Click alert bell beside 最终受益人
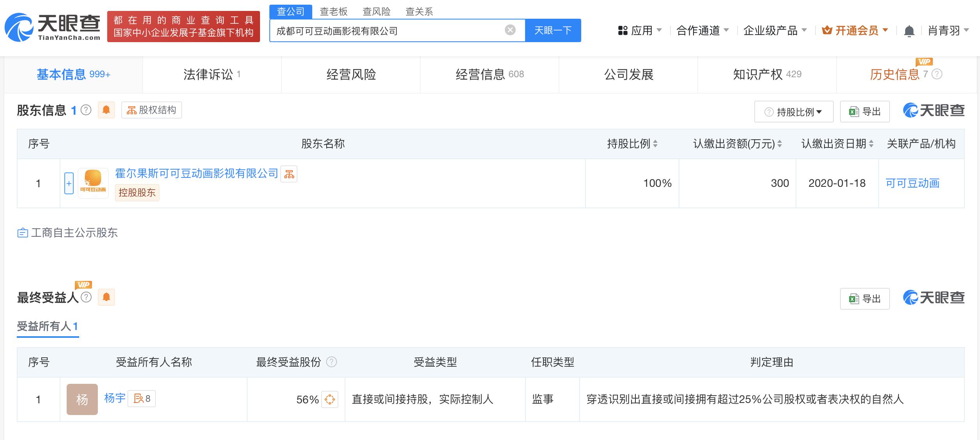Screen dimensions: 980x440 click(106, 298)
